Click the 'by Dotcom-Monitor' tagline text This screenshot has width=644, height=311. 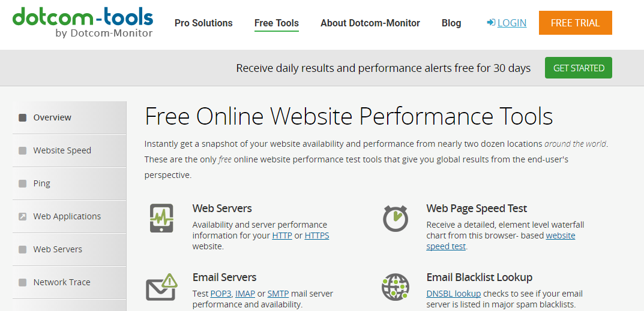point(104,33)
